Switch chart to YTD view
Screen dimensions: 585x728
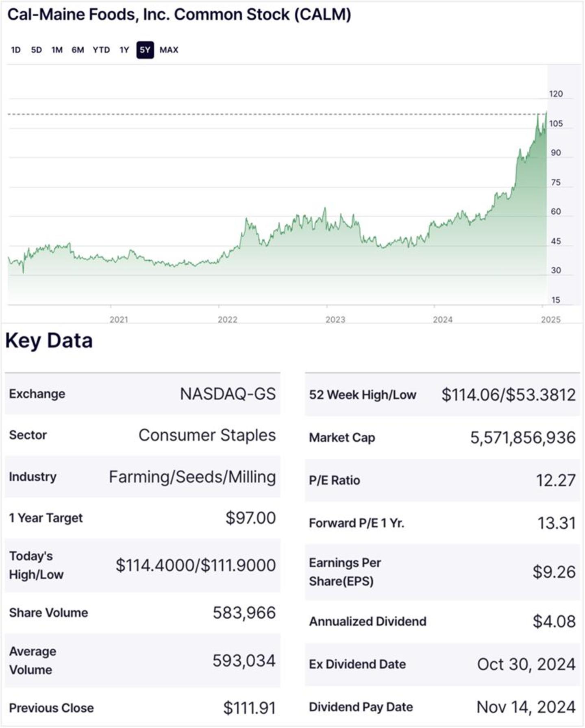point(101,50)
